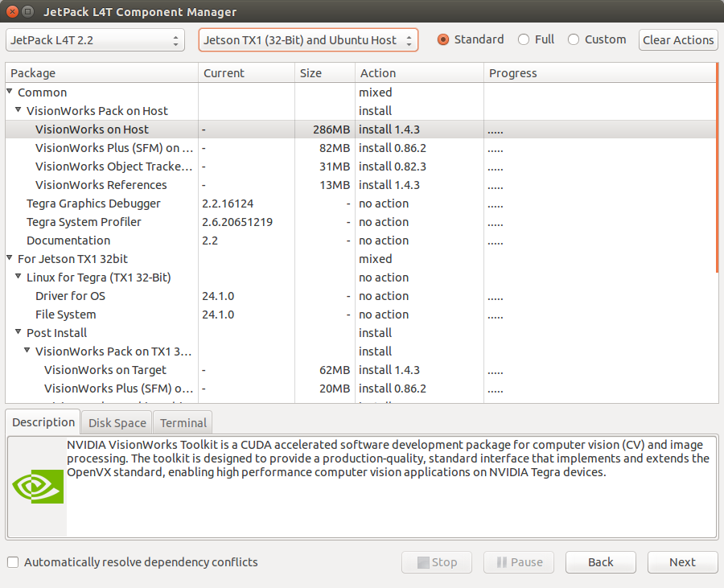The width and height of the screenshot is (724, 588).
Task: Collapse the For Jetson TX1 32bit group
Action: 9,257
